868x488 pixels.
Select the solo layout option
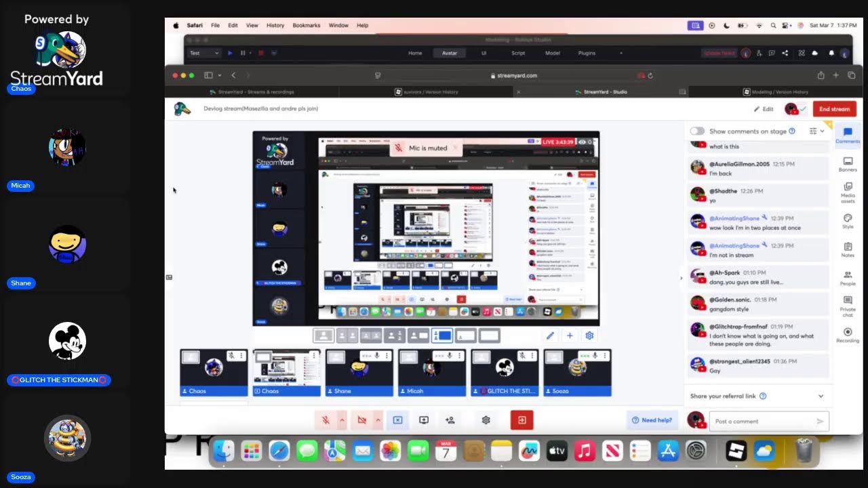pyautogui.click(x=323, y=335)
